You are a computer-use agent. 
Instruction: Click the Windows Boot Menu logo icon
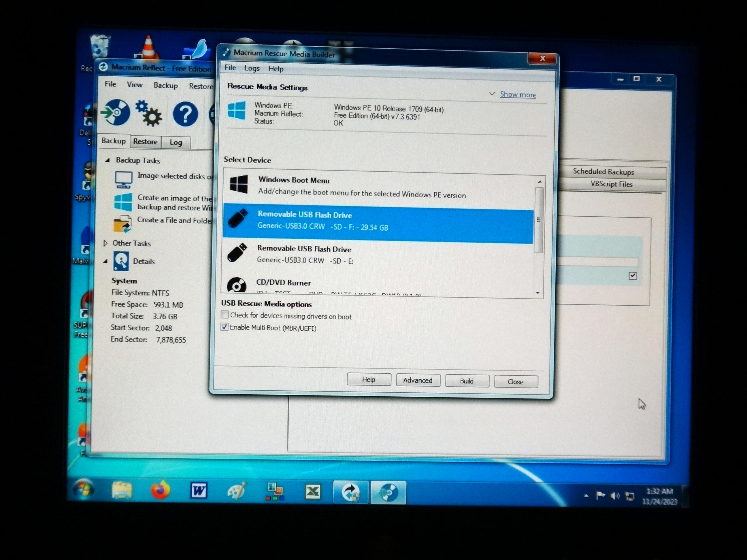tap(239, 184)
